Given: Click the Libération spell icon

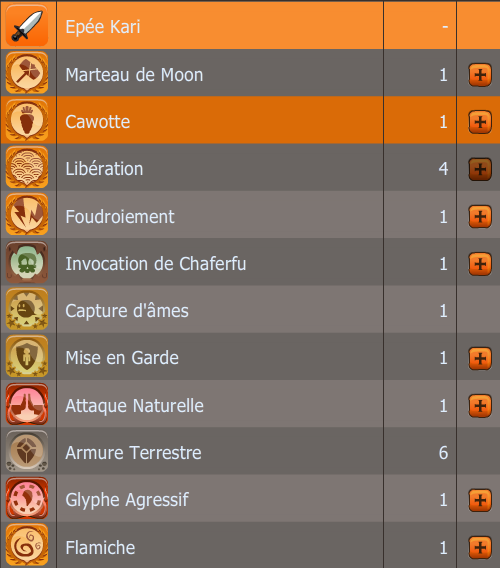Looking at the screenshot, I should [27, 167].
